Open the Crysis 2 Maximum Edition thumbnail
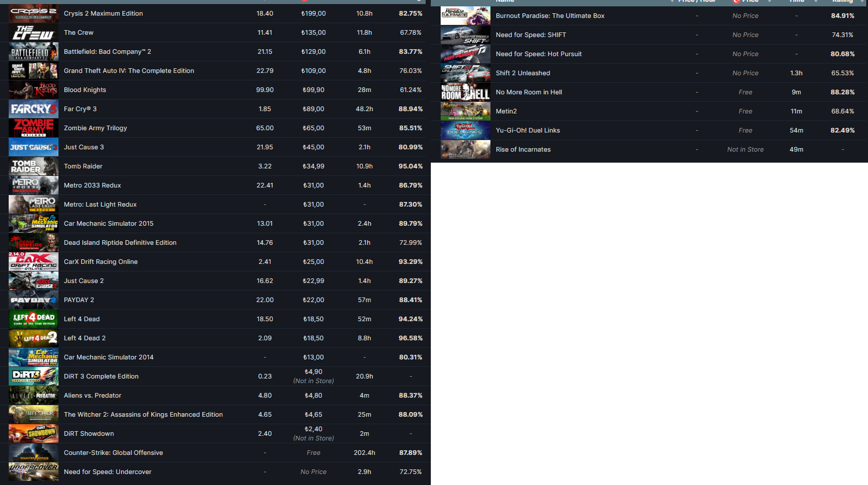The width and height of the screenshot is (868, 485). tap(34, 13)
